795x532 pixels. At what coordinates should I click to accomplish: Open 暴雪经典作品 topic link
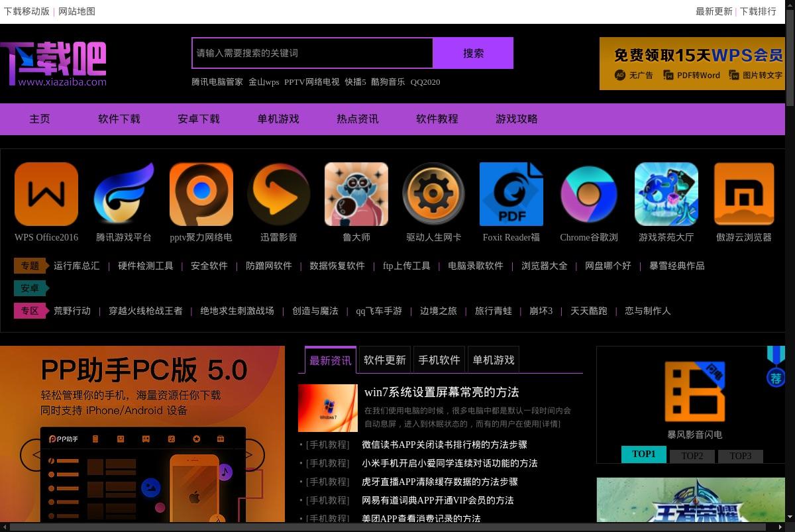coord(677,266)
